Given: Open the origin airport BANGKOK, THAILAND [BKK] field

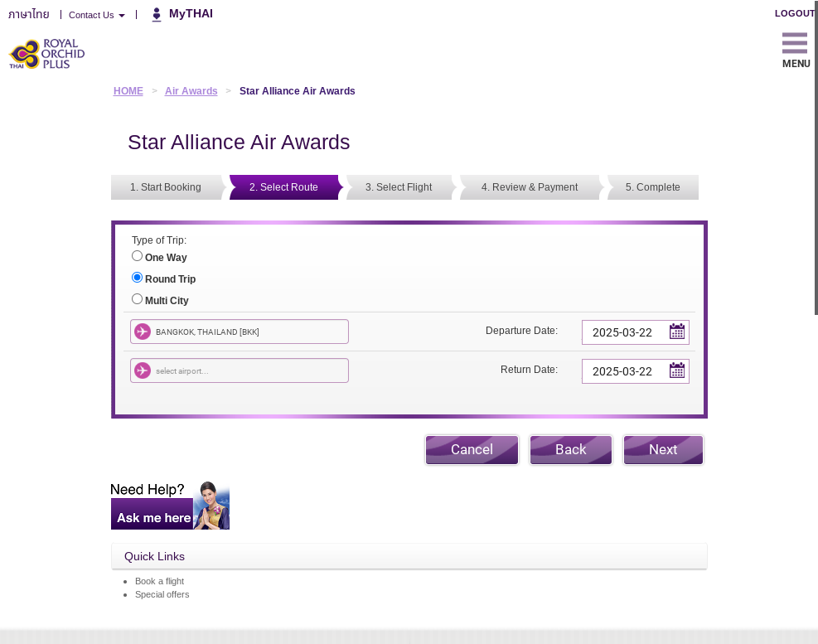Looking at the screenshot, I should pyautogui.click(x=240, y=332).
